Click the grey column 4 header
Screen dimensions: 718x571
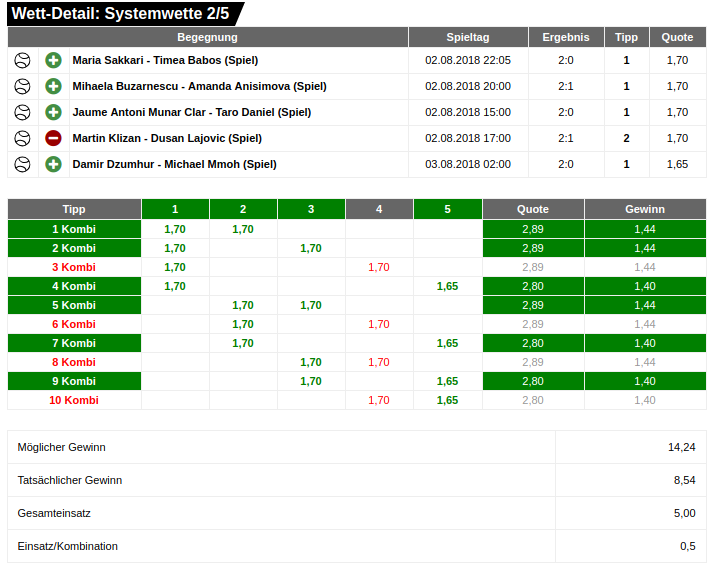[x=379, y=209]
